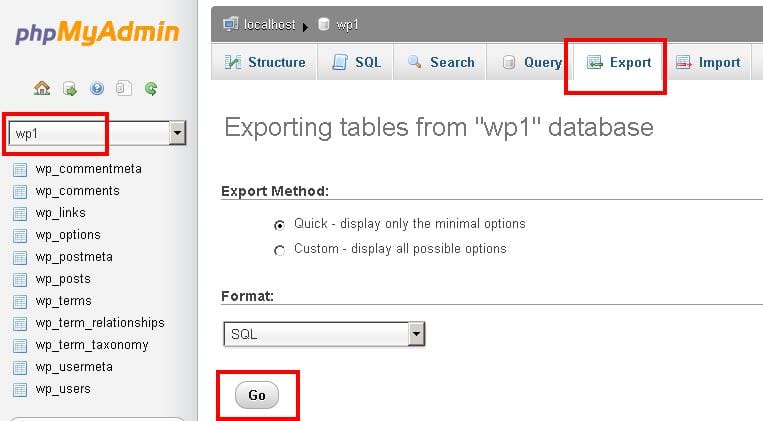Screen dimensions: 763x421
Task: Open the wp_commentmeta table link
Action: 89,169
